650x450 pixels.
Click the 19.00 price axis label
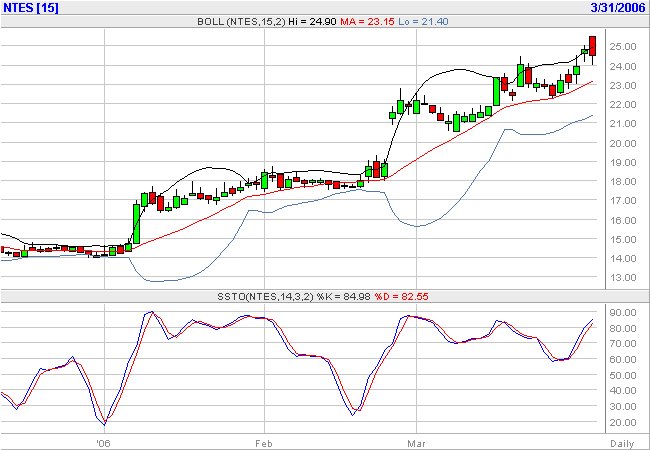click(x=623, y=162)
